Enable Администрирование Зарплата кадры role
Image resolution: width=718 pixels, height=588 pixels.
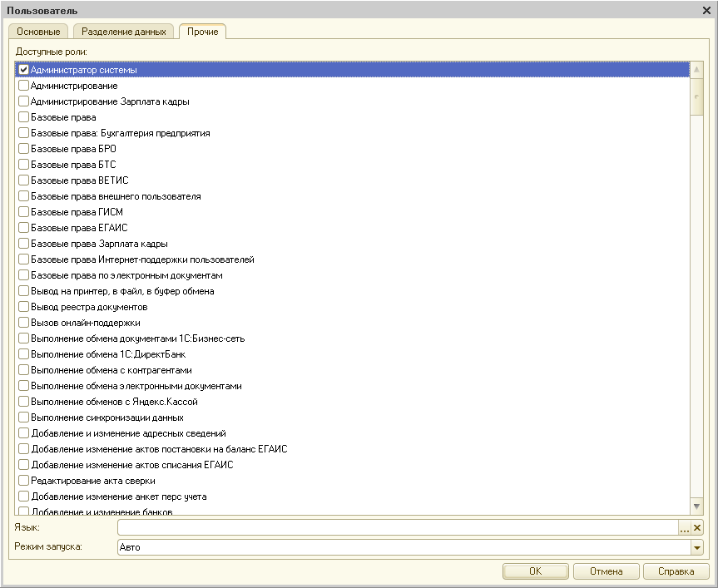click(x=23, y=101)
